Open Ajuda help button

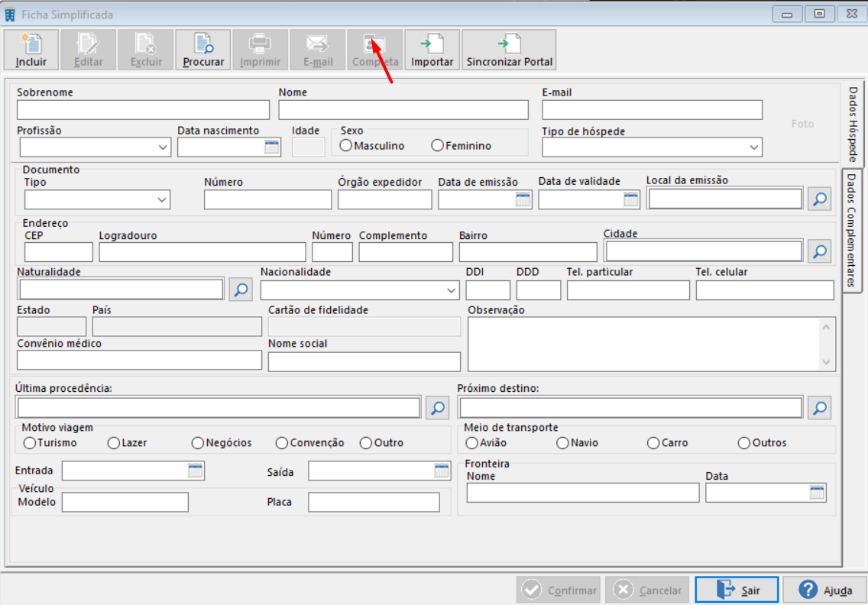click(825, 590)
